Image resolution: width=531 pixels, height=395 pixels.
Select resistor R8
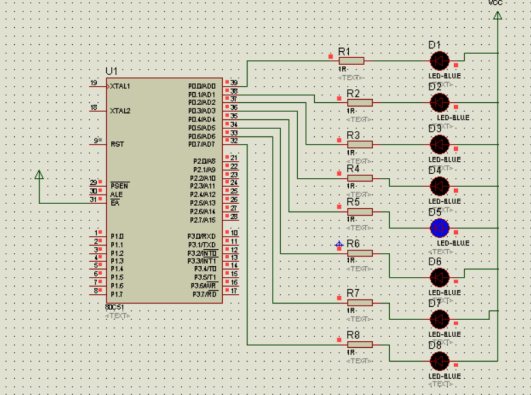[x=360, y=345]
